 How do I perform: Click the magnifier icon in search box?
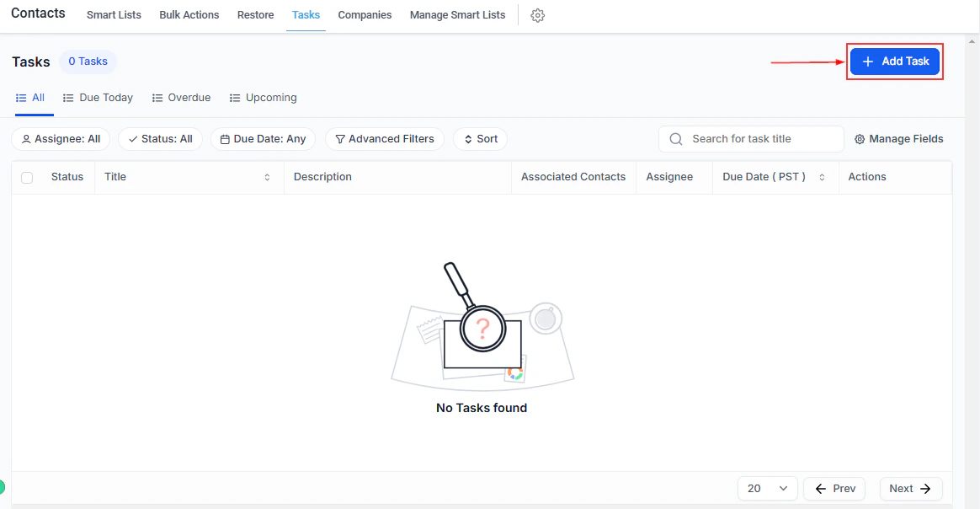point(675,139)
